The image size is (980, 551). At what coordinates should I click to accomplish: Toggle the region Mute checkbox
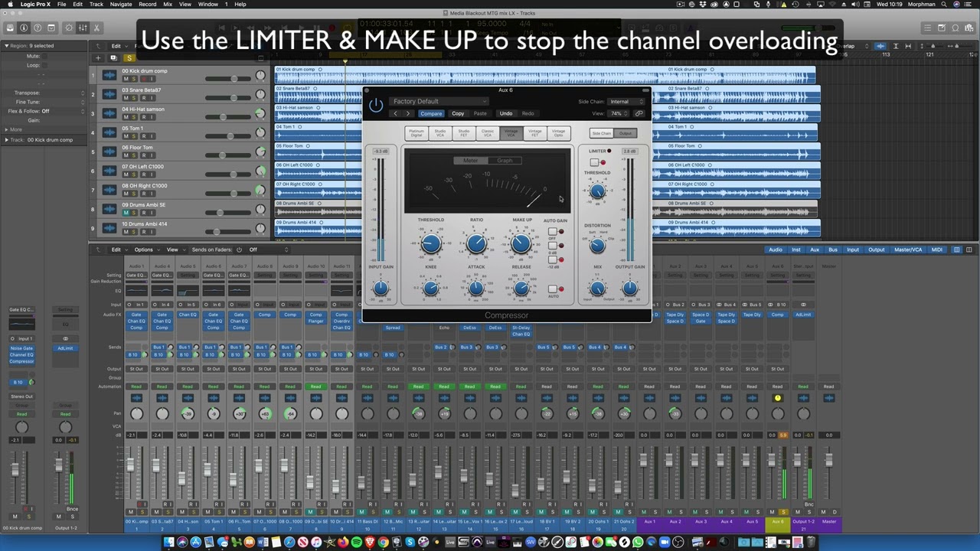coord(43,56)
